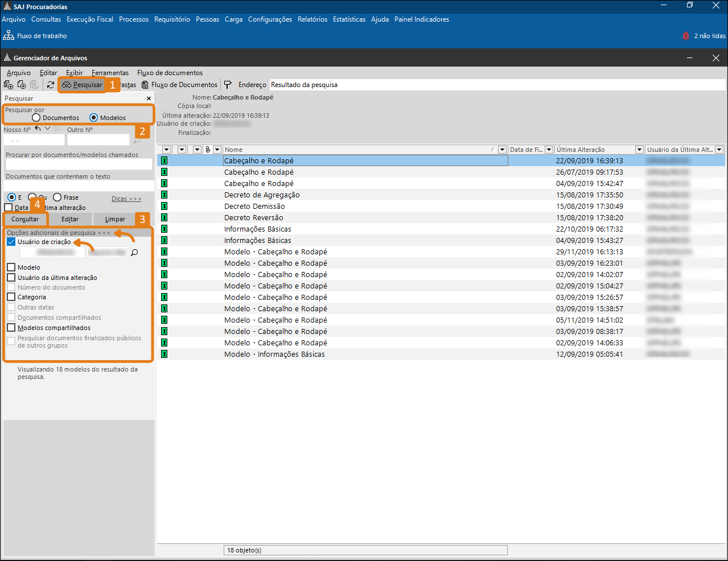Click the green icon of Decreto Demissão
Screen dimensions: 728x561
[164, 206]
